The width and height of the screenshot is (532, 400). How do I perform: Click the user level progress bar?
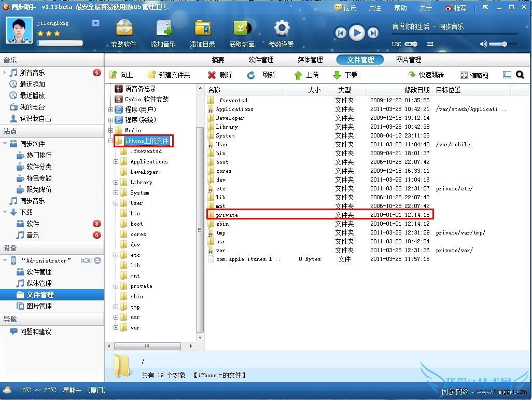click(60, 43)
